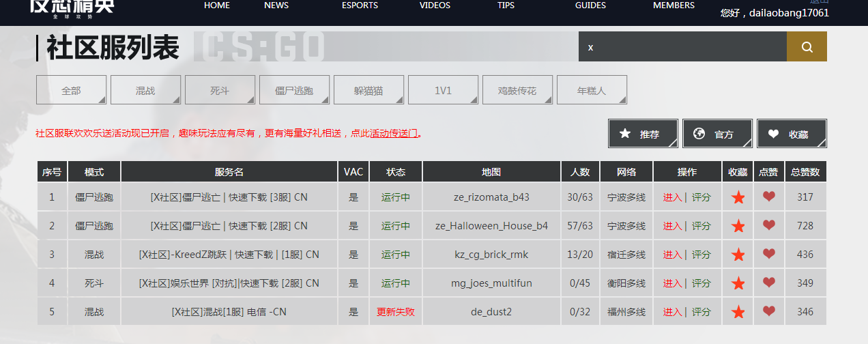Click the magnifier search button
The image size is (868, 344).
[807, 47]
